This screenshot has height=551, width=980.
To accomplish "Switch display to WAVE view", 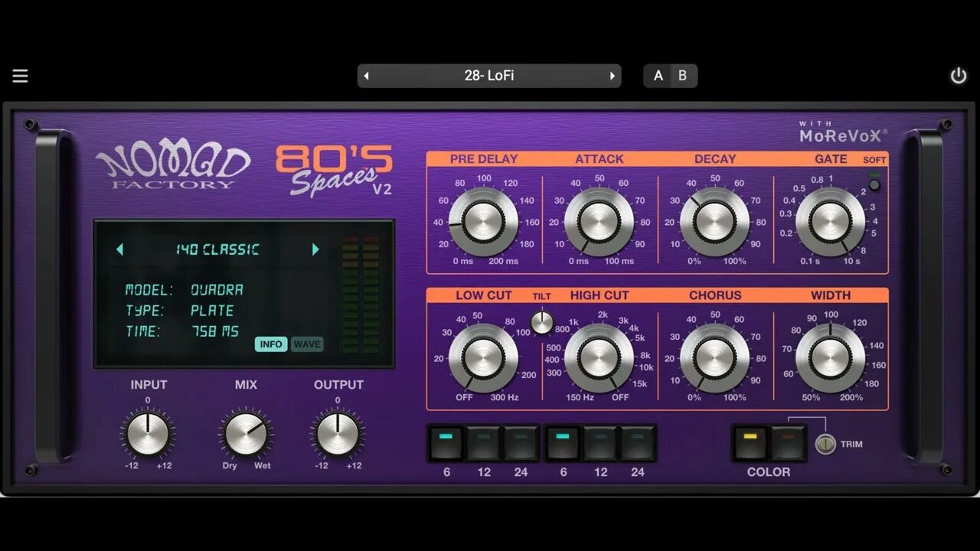I will coord(307,344).
